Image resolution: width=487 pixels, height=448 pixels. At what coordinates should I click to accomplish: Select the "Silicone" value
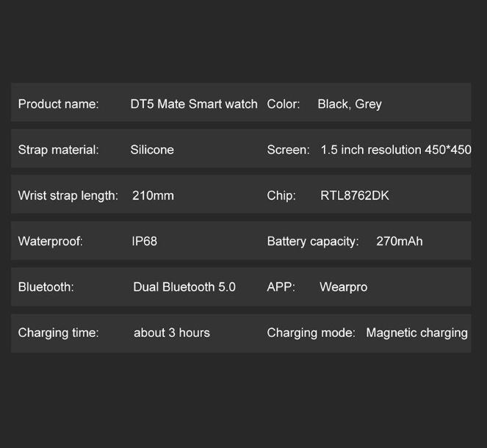pos(152,150)
